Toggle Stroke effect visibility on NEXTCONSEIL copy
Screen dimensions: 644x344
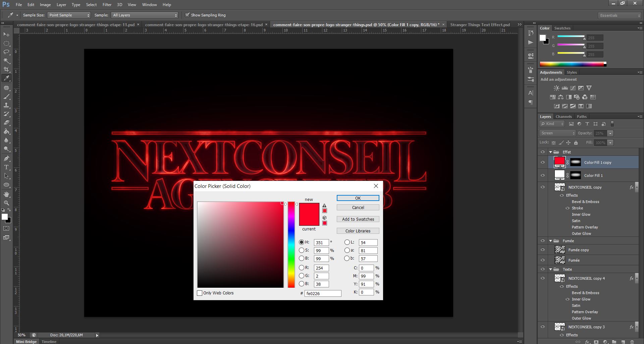[x=568, y=208]
